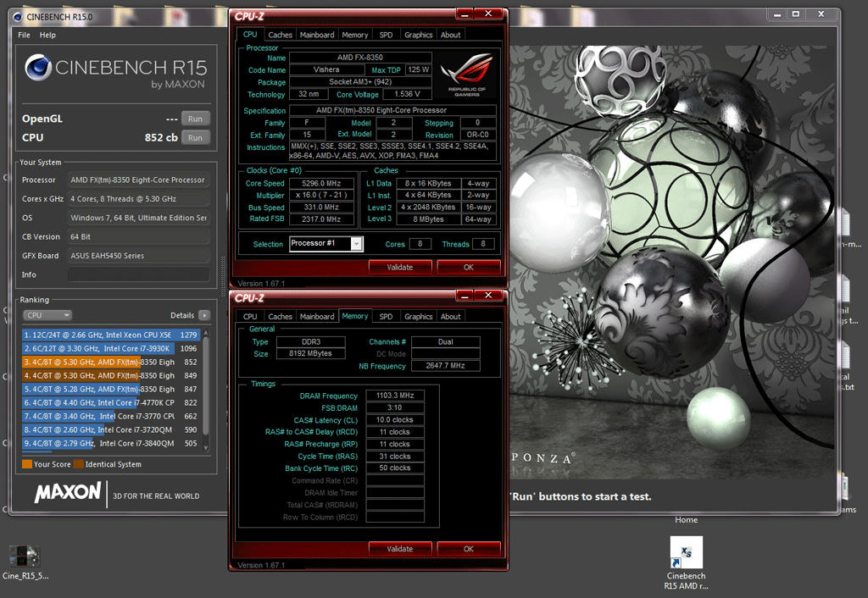Select ranking row 7, Intel Core i7-3770
This screenshot has width=868, height=598.
pyautogui.click(x=111, y=416)
